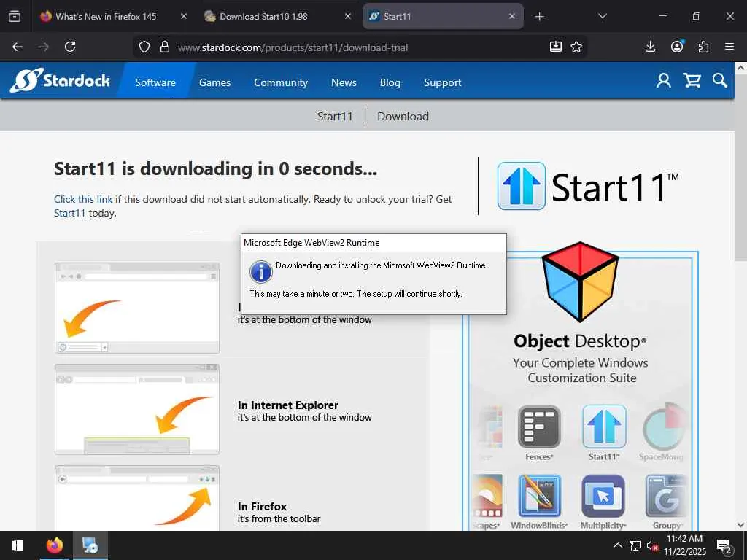Open the Blog section
The width and height of the screenshot is (747, 560).
[390, 82]
